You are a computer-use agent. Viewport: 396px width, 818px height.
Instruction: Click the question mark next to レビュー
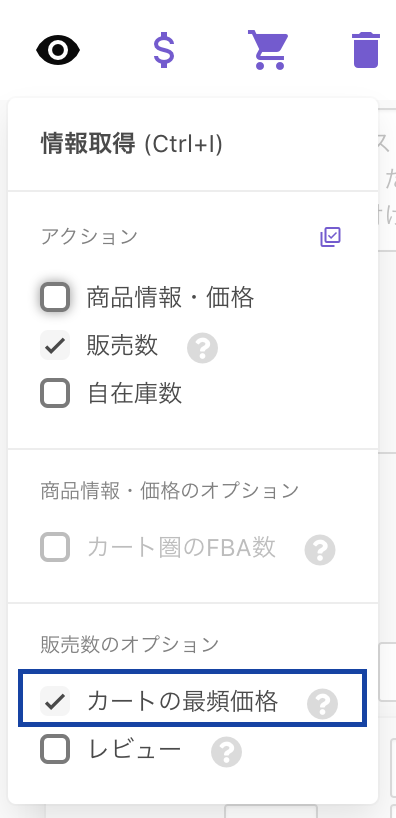coord(226,752)
